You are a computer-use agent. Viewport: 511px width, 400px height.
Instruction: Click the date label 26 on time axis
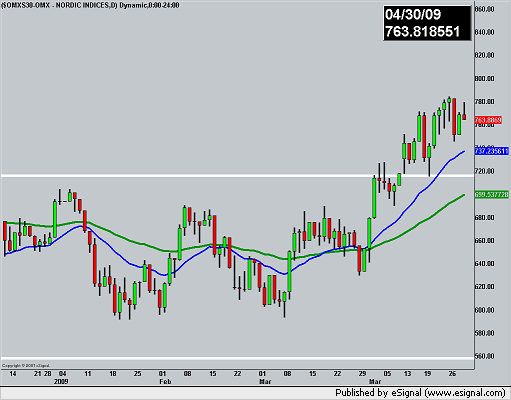(452, 374)
